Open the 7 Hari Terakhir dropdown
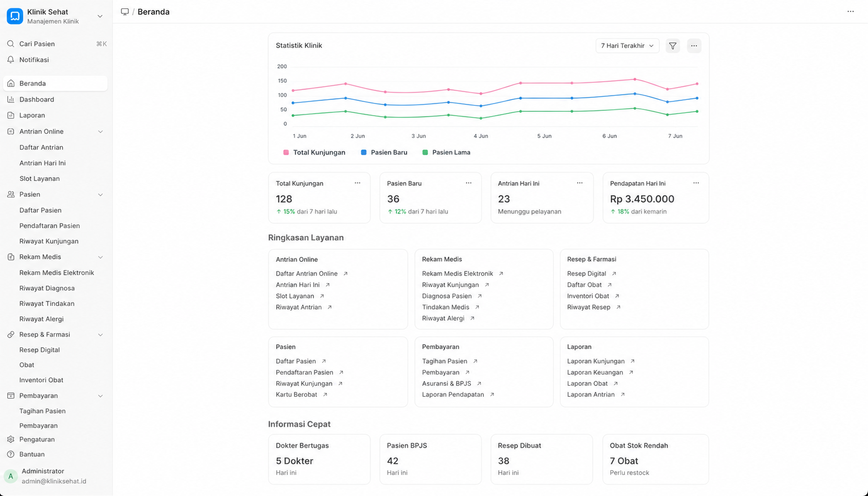Screen dimensions: 868x496 click(627, 46)
